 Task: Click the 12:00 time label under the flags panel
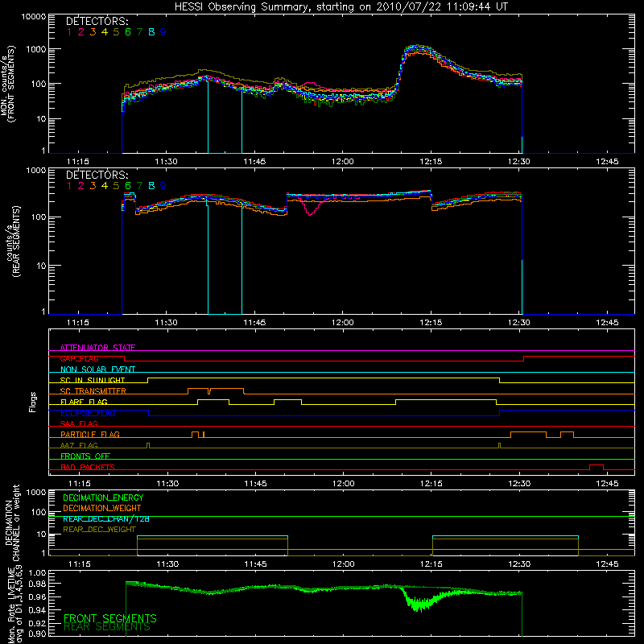pyautogui.click(x=344, y=484)
